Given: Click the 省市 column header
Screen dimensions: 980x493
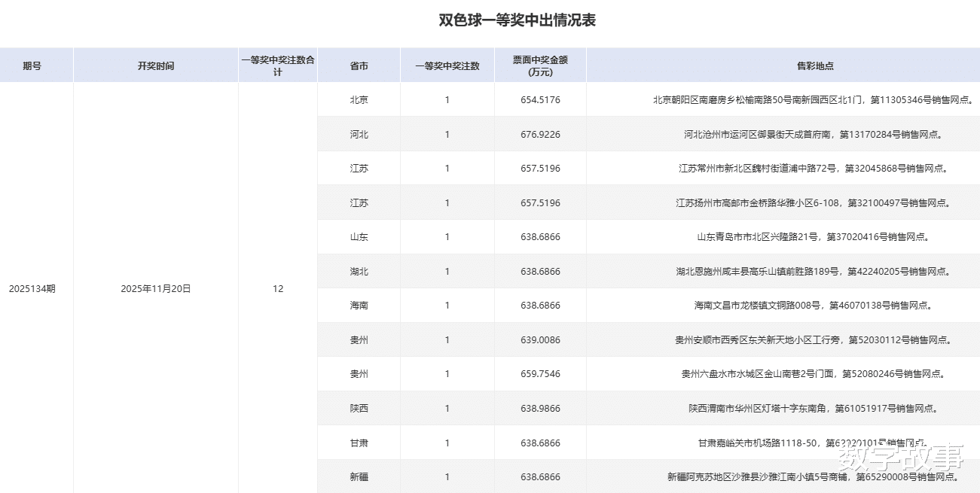Looking at the screenshot, I should [x=359, y=65].
